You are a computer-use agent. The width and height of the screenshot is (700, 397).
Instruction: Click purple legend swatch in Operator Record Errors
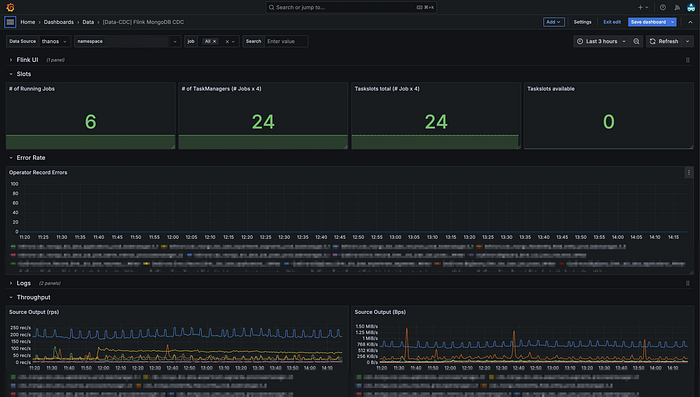[335, 255]
